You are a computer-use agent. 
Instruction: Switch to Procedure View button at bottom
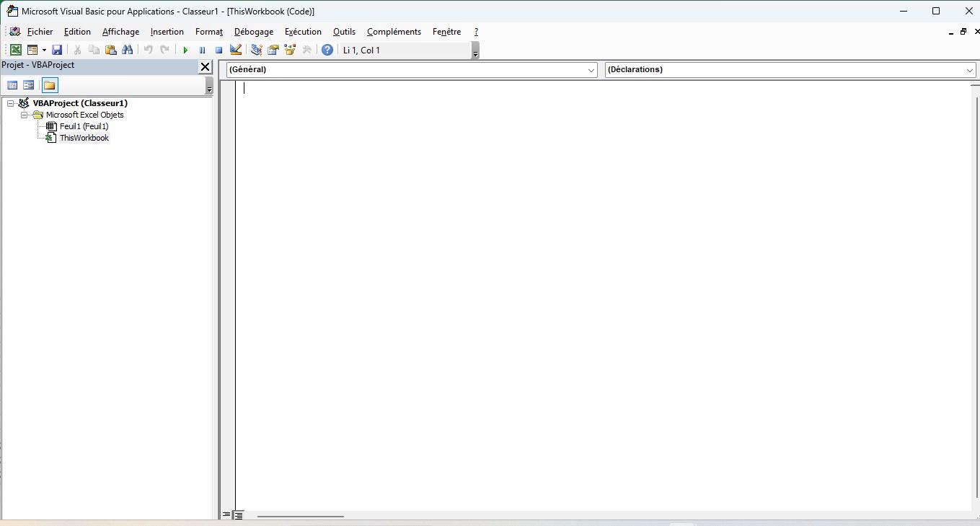pos(226,515)
